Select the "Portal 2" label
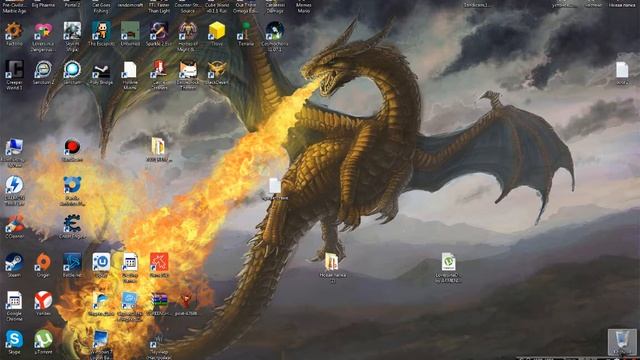Screen dimensions: 640x360 pos(72,5)
